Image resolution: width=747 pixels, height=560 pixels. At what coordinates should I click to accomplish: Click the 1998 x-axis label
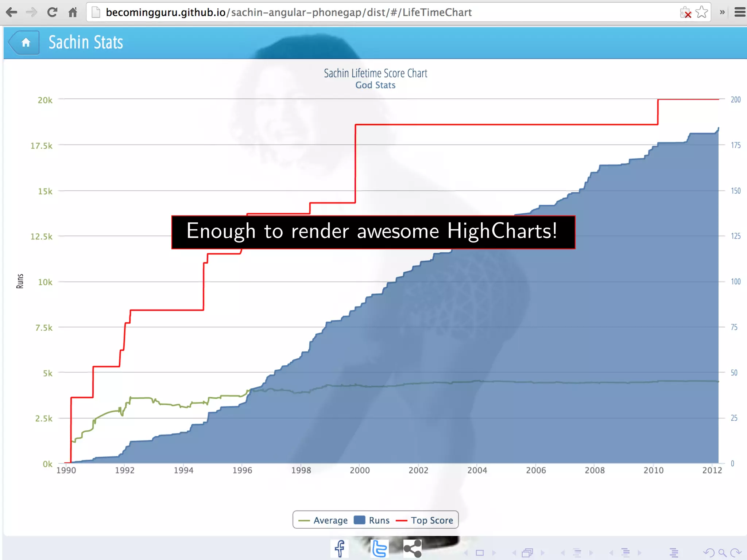(301, 470)
